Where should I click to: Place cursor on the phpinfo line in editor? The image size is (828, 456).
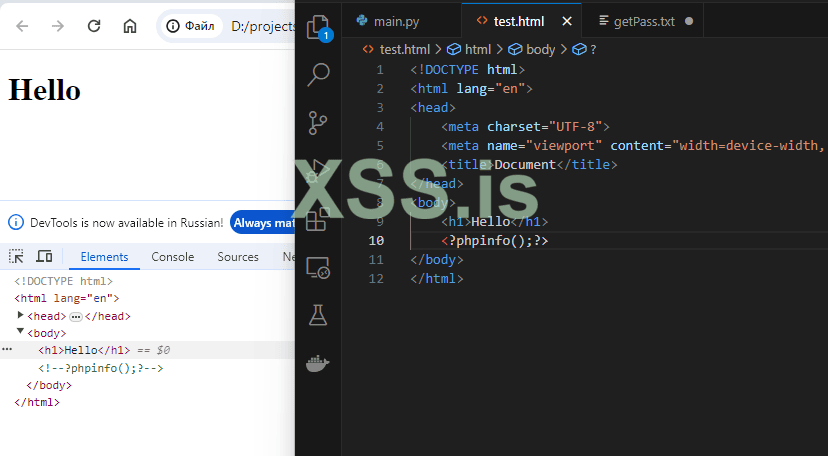click(x=495, y=241)
